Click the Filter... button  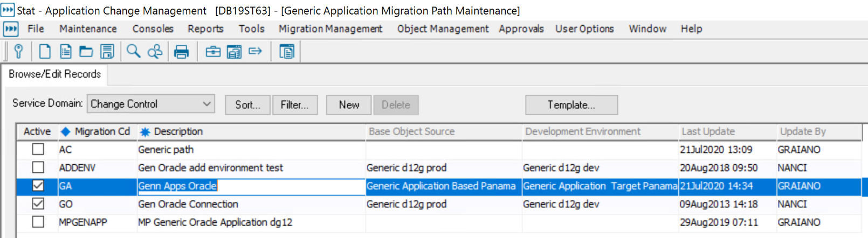pyautogui.click(x=295, y=105)
